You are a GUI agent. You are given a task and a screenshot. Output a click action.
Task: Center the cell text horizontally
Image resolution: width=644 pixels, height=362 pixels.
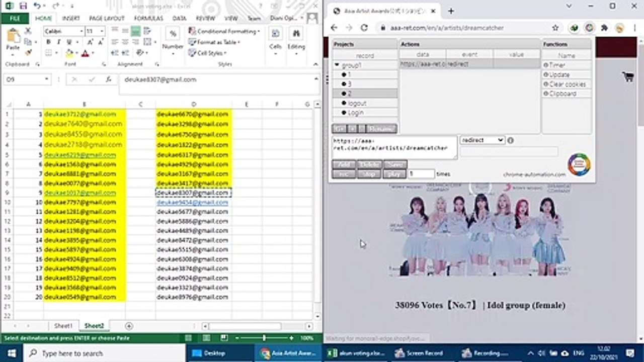point(125,42)
